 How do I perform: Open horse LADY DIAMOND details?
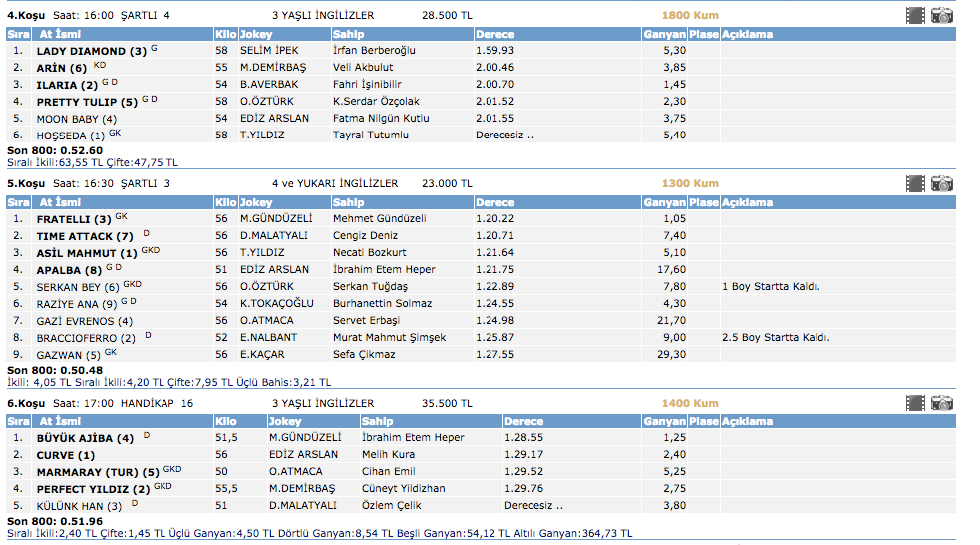82,51
